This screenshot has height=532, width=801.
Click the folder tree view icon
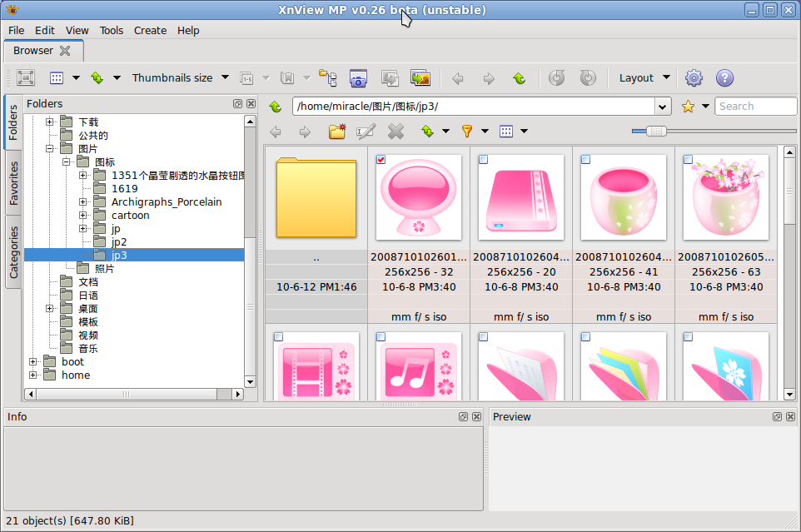pos(328,77)
